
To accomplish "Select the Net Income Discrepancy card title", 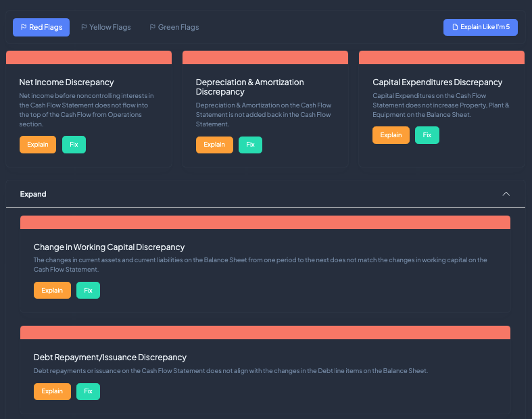I will 66,82.
